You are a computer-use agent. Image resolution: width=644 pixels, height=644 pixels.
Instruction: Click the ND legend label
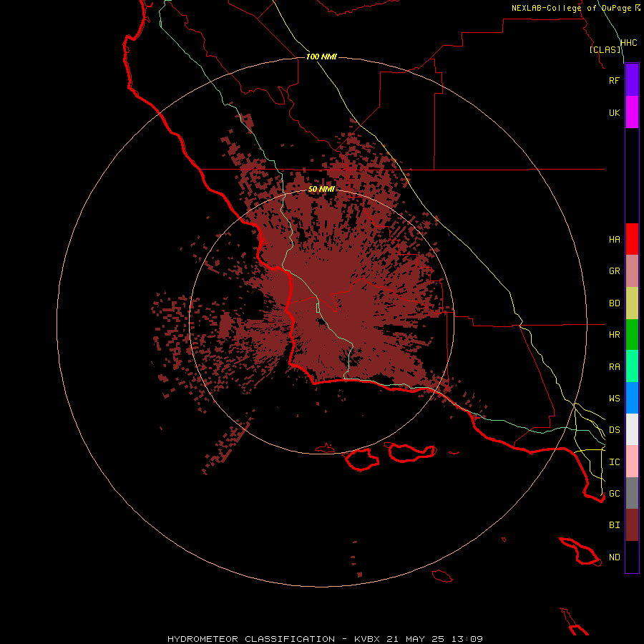coord(615,557)
